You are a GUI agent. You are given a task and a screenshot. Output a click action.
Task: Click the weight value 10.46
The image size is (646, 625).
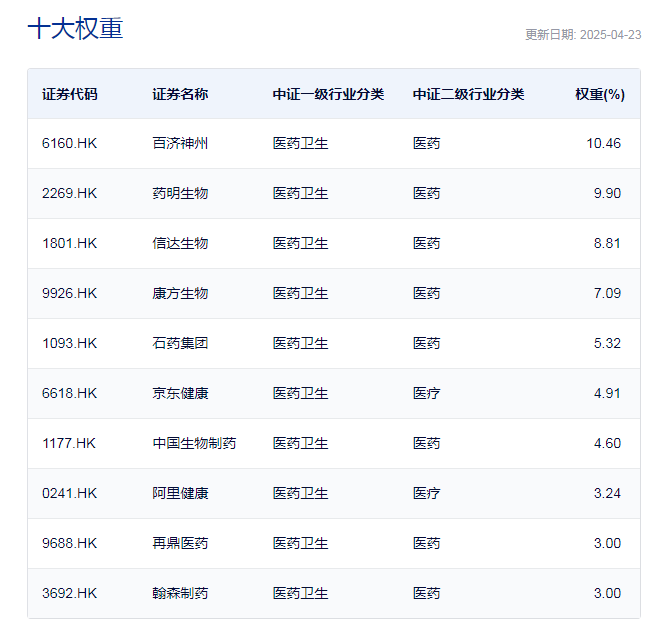[x=603, y=143]
